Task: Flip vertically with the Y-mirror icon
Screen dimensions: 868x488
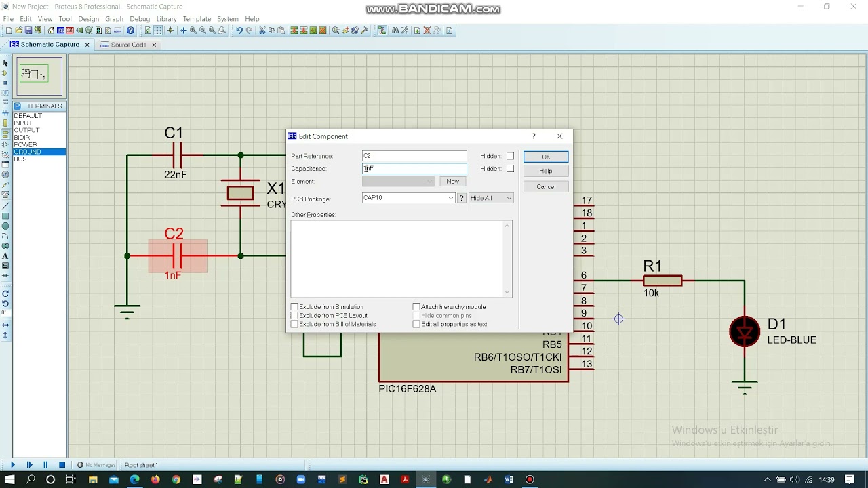Action: [x=5, y=335]
